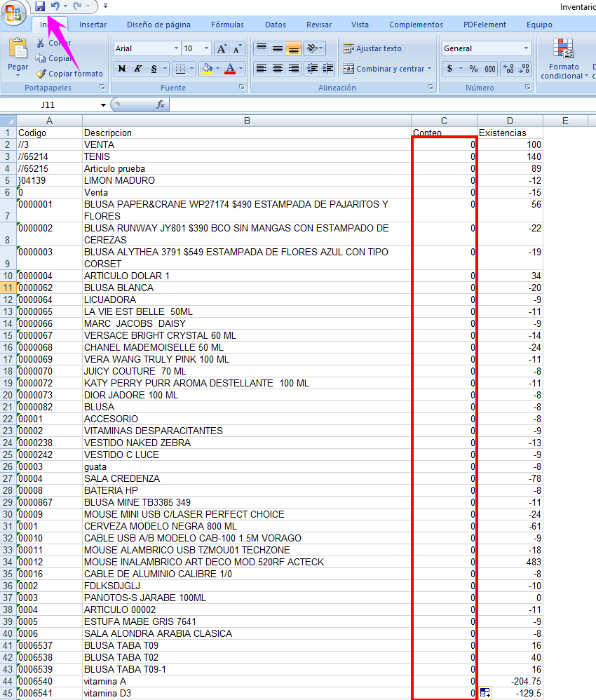
Task: Toggle italic formatting (K)
Action: pos(138,69)
